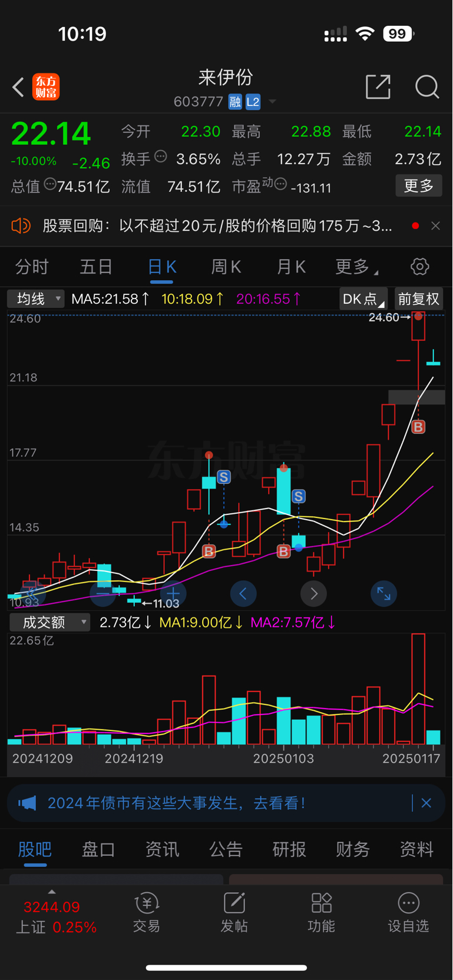Expand the 上证 index bar
Screen dimensions: 453x980
pos(55,913)
